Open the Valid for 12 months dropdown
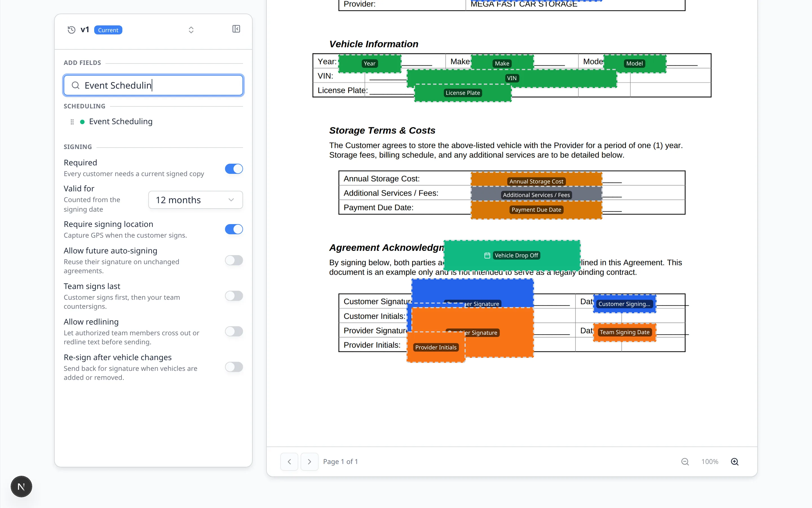 196,200
